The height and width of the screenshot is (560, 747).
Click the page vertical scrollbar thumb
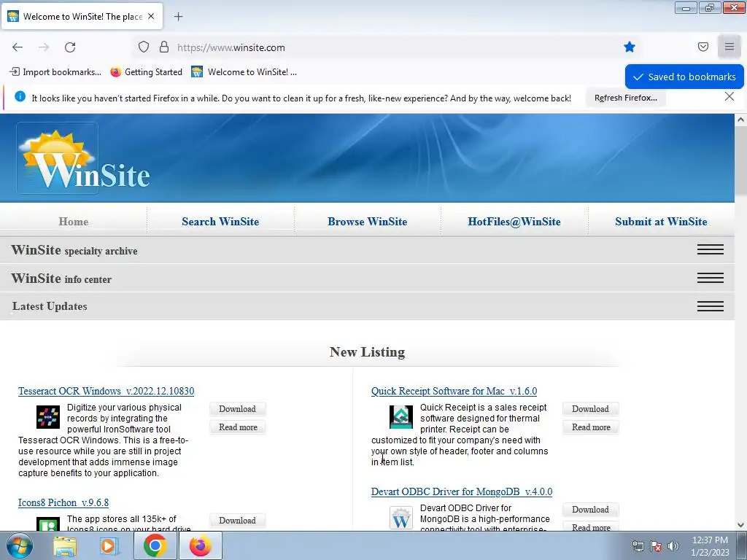741,161
